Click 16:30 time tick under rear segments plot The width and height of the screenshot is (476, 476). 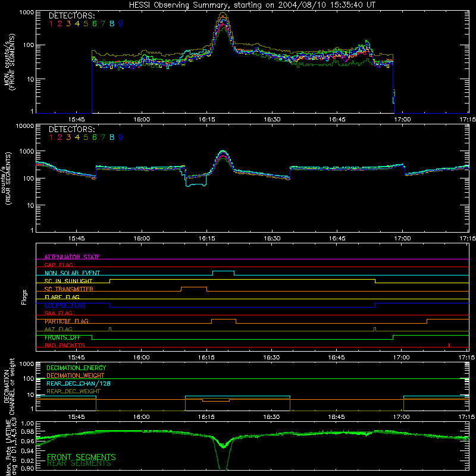tap(272, 239)
